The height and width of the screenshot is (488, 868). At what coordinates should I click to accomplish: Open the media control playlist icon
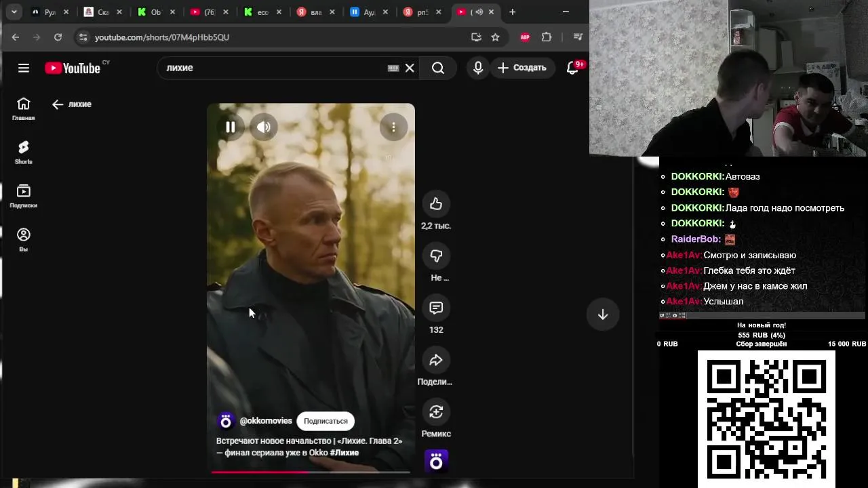578,37
